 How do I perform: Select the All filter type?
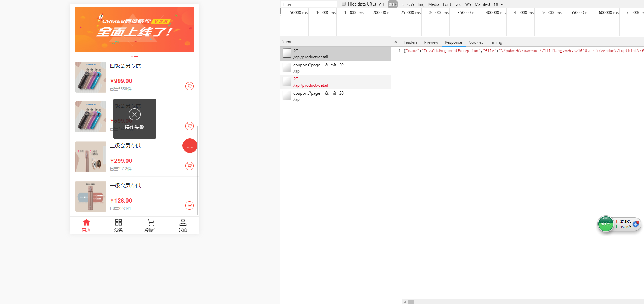point(381,4)
